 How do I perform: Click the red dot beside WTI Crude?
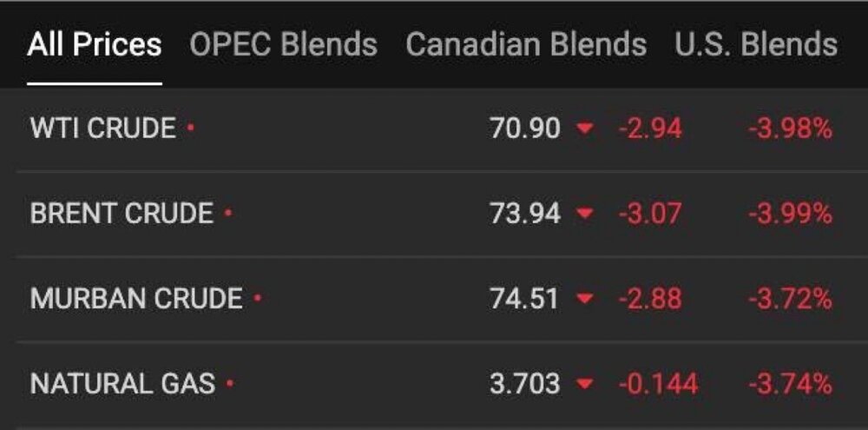tap(191, 129)
